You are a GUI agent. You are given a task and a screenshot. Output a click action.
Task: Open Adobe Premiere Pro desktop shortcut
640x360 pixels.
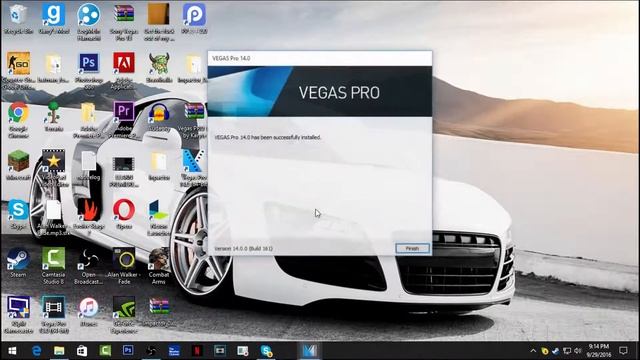[124, 119]
